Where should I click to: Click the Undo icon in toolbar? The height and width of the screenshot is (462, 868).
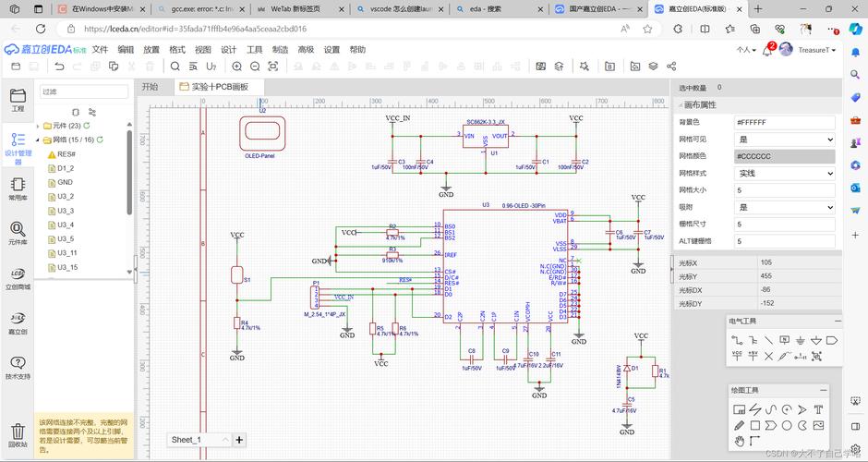[59, 67]
